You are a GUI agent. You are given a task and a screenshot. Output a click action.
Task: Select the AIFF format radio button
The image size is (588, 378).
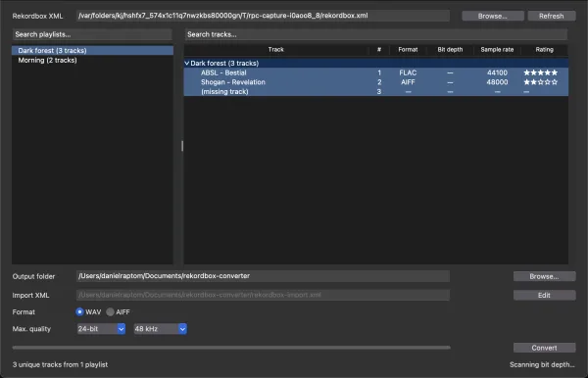(110, 311)
